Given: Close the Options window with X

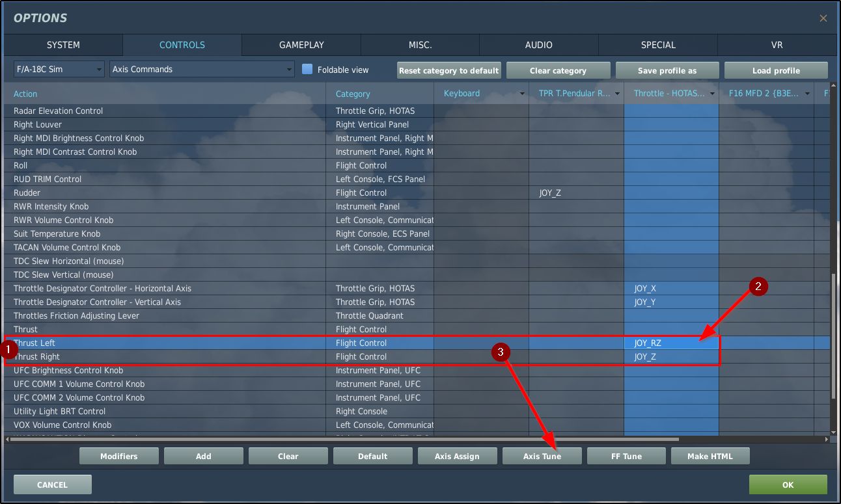Looking at the screenshot, I should pyautogui.click(x=823, y=18).
